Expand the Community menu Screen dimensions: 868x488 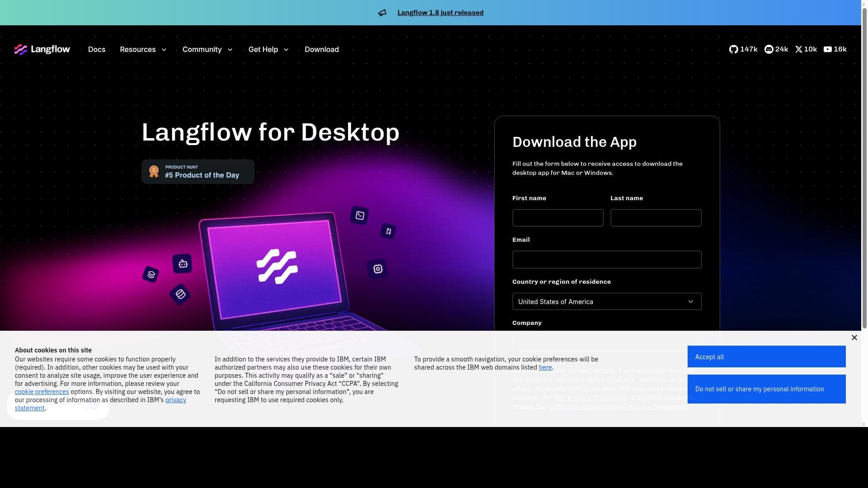pos(208,49)
